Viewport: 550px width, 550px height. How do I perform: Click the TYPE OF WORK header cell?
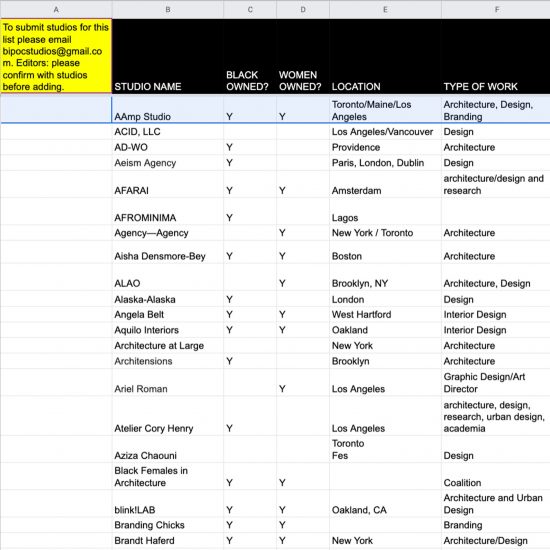496,56
